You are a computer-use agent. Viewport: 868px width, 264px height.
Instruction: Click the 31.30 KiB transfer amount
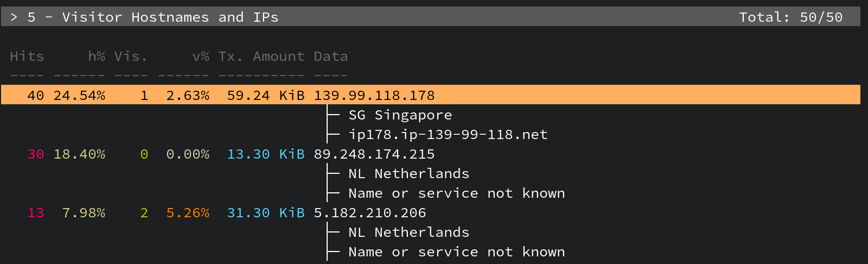click(x=265, y=213)
